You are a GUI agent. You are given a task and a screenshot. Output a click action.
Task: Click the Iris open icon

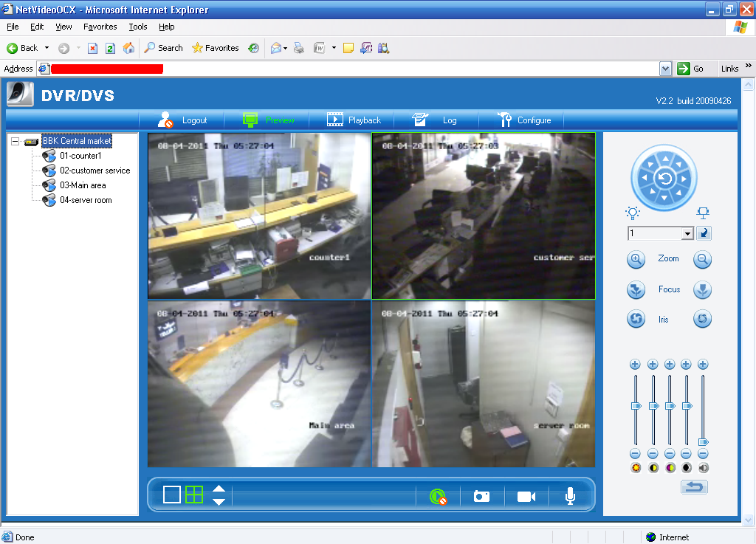(x=636, y=318)
